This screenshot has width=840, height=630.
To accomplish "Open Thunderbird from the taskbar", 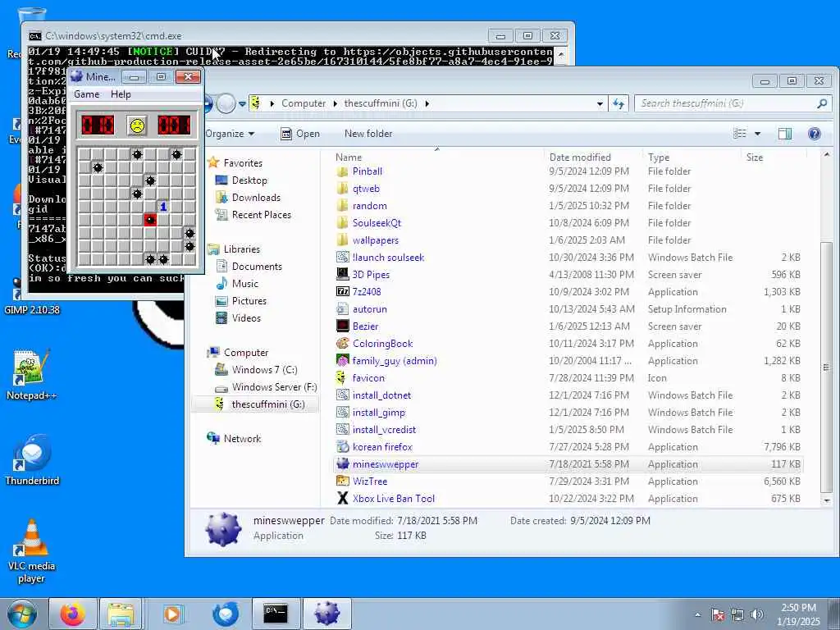I will point(225,614).
